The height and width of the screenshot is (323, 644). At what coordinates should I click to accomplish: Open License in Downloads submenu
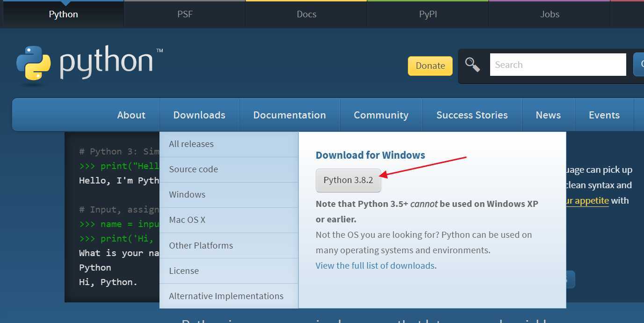(229, 271)
